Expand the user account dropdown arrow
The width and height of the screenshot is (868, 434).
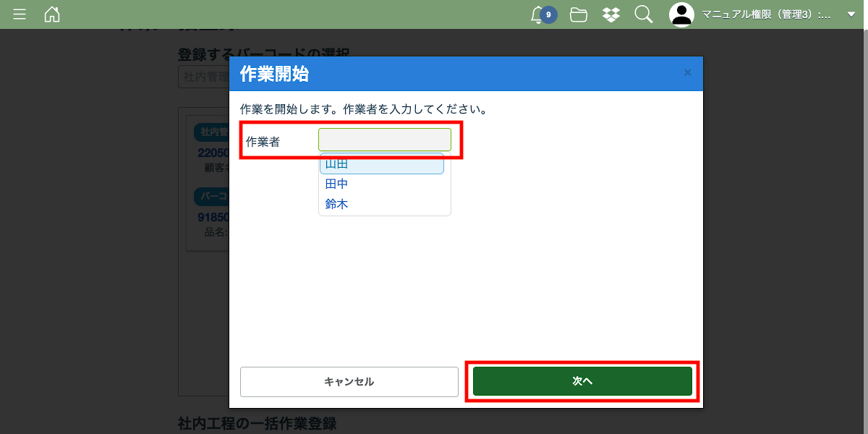point(851,14)
